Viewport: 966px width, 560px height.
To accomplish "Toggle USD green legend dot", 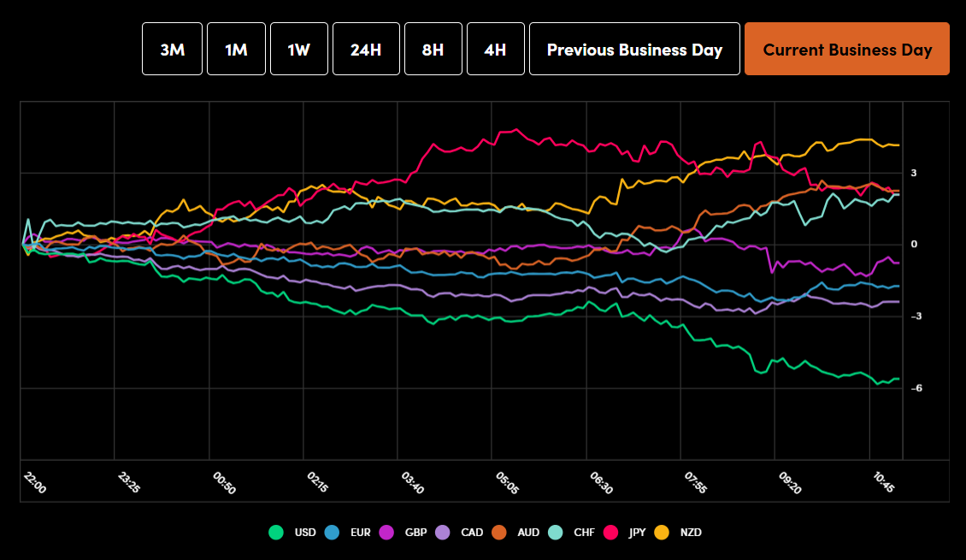I will 276,533.
